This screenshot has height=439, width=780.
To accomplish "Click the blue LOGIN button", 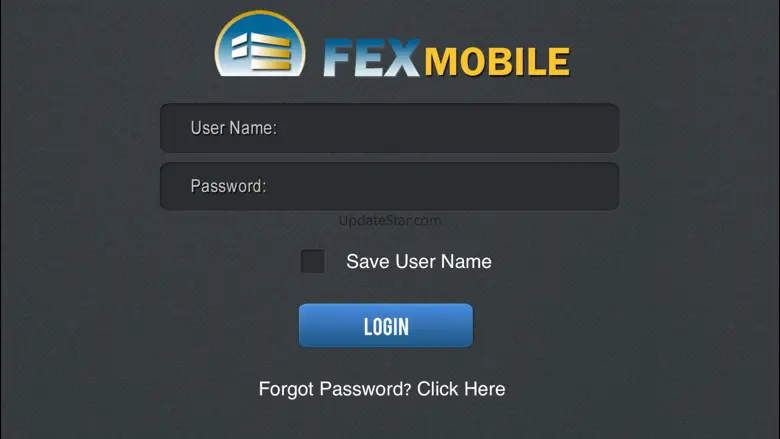I will (x=386, y=326).
